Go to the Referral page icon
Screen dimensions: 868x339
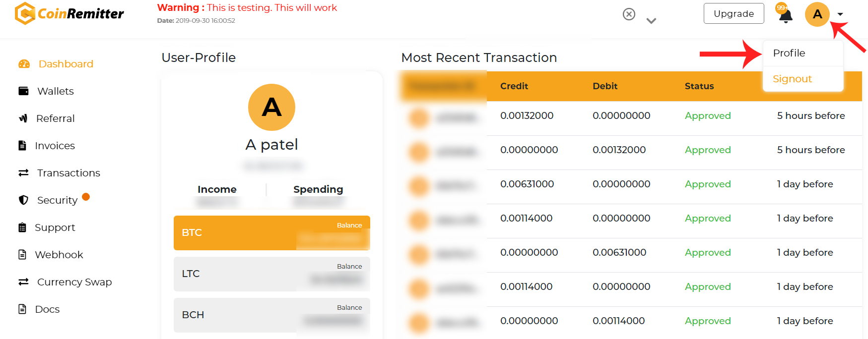23,118
